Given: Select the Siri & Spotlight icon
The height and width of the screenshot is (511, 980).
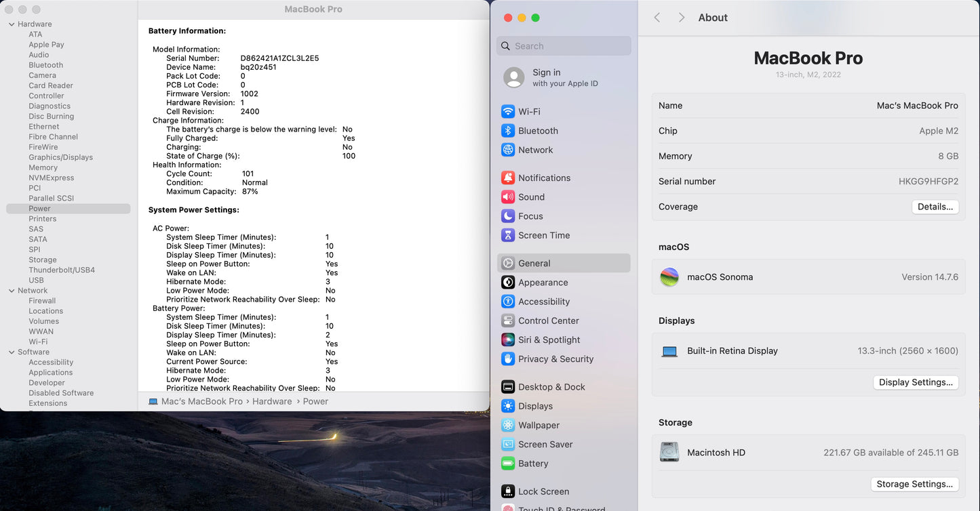Looking at the screenshot, I should coord(507,340).
